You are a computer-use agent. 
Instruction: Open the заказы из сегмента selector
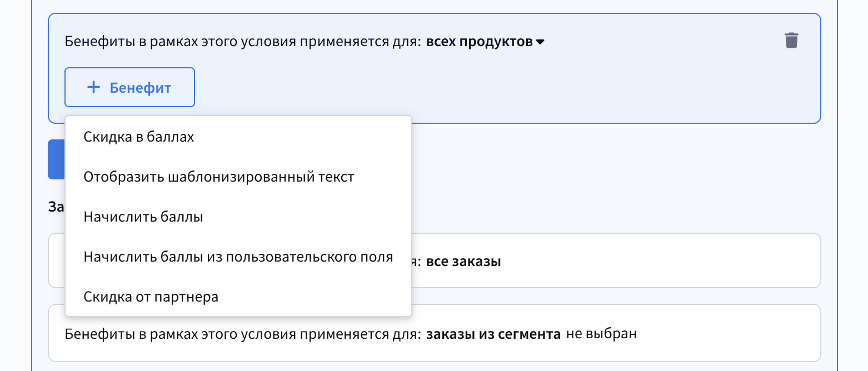(493, 334)
